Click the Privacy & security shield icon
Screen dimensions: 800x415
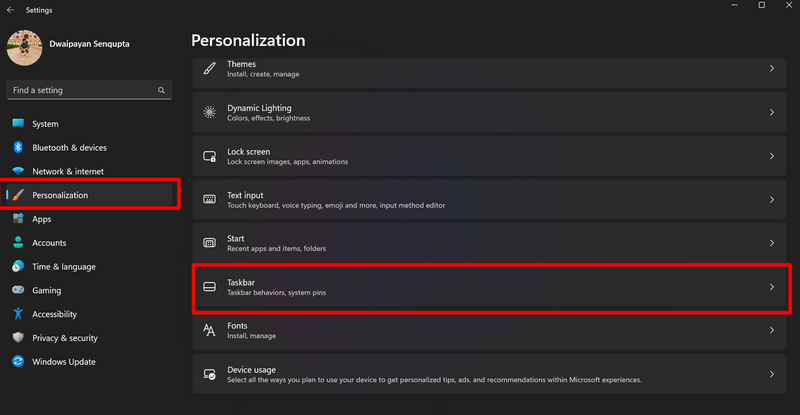(18, 338)
